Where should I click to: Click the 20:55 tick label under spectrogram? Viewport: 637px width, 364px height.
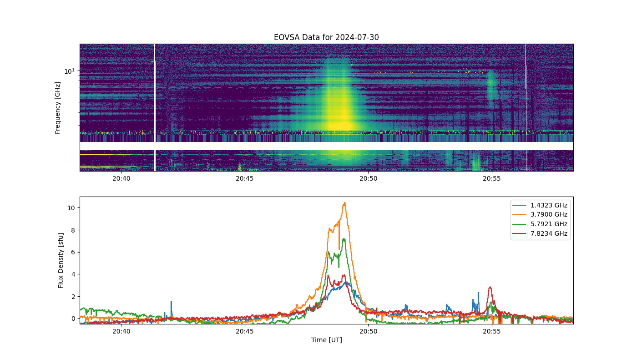click(x=491, y=178)
